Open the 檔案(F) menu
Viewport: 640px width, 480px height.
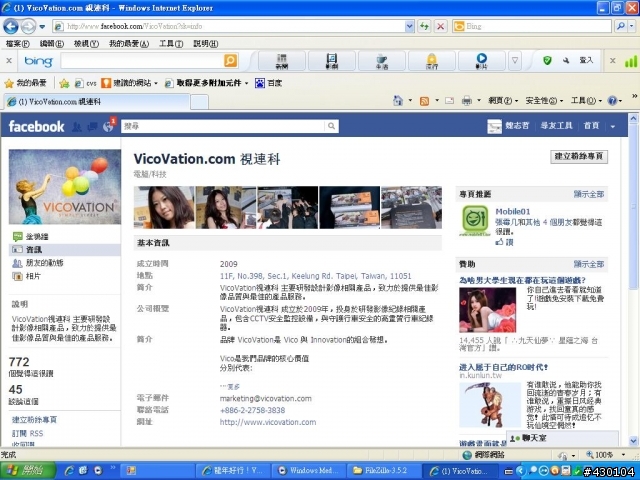[x=18, y=43]
